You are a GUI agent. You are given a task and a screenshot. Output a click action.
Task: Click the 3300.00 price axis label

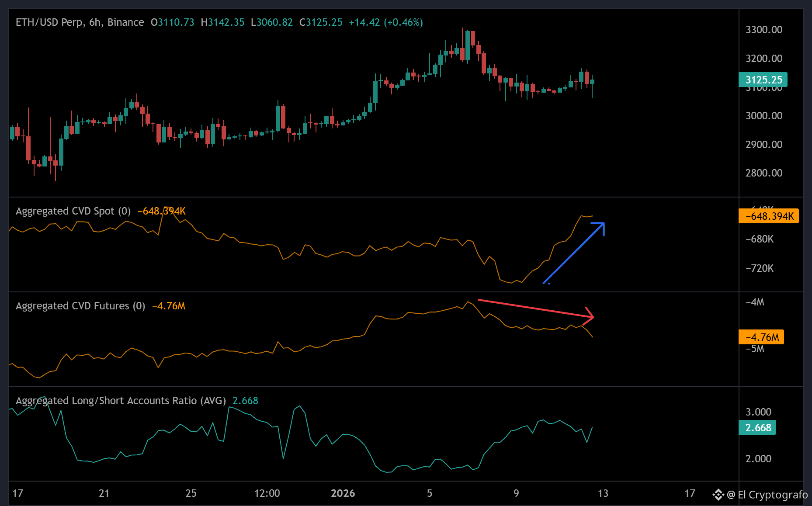(x=763, y=30)
